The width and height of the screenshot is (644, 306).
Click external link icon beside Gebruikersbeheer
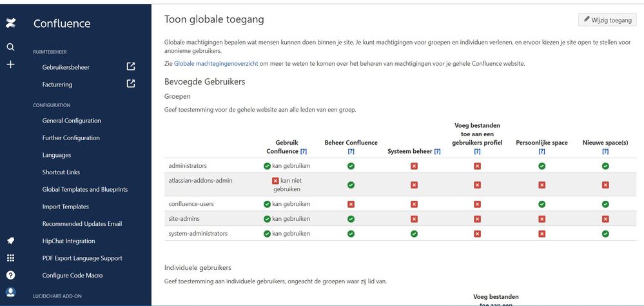[131, 66]
